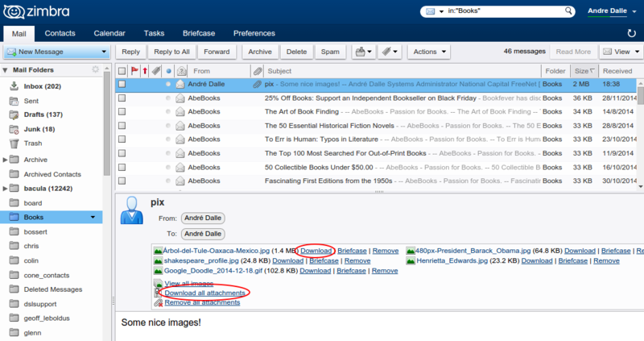Check box for pix message
The height and width of the screenshot is (341, 644).
point(122,84)
